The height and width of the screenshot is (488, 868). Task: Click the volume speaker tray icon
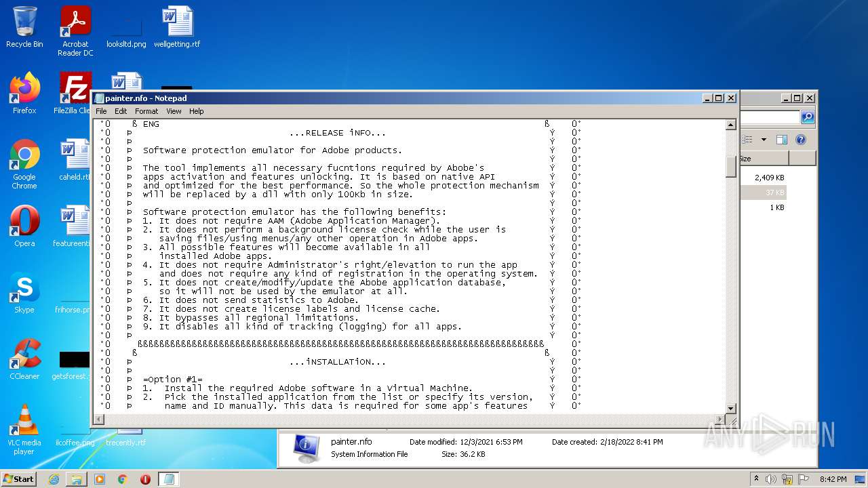tap(772, 479)
